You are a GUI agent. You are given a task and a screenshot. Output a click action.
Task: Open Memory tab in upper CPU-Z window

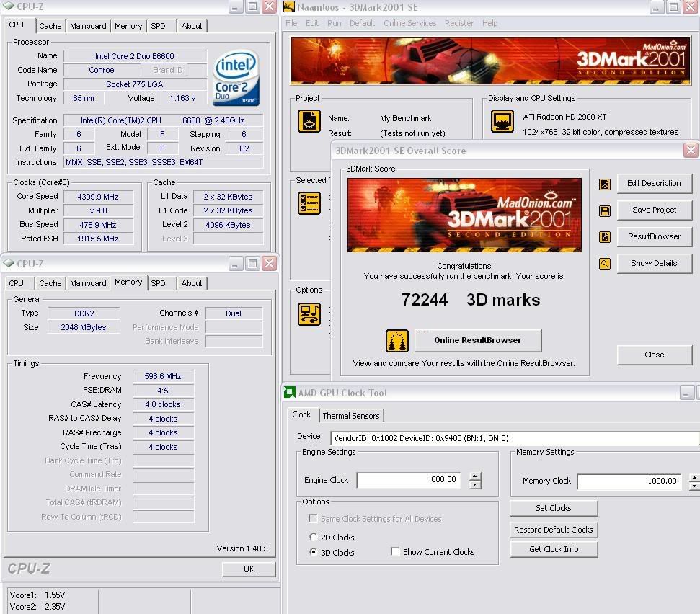[128, 26]
